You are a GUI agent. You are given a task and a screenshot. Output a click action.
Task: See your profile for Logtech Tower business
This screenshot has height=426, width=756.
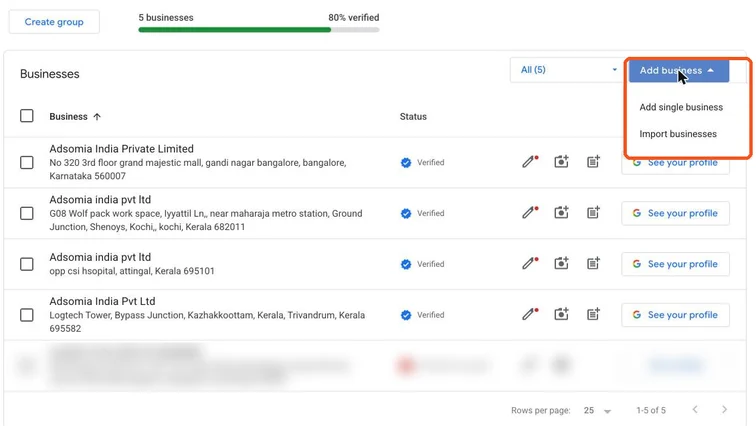coord(675,315)
